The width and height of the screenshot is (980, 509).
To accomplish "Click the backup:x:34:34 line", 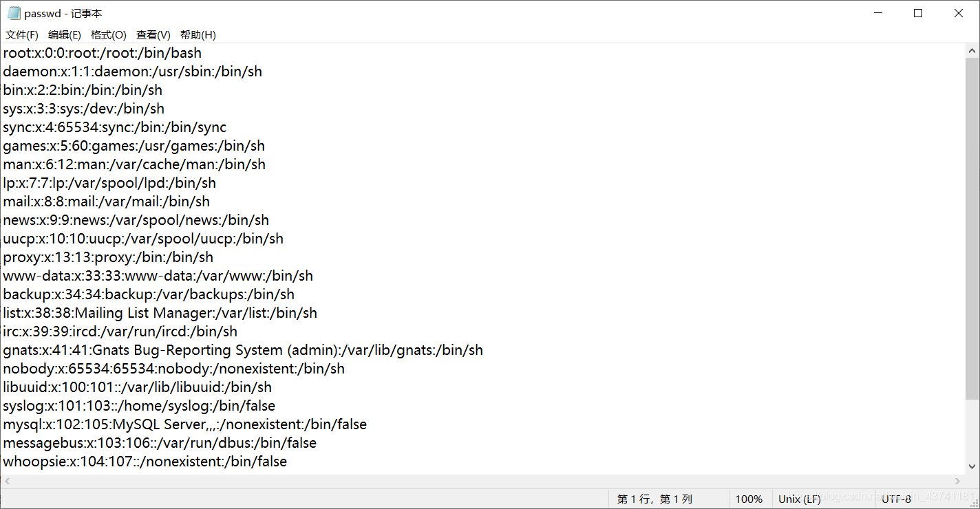I will click(x=149, y=294).
